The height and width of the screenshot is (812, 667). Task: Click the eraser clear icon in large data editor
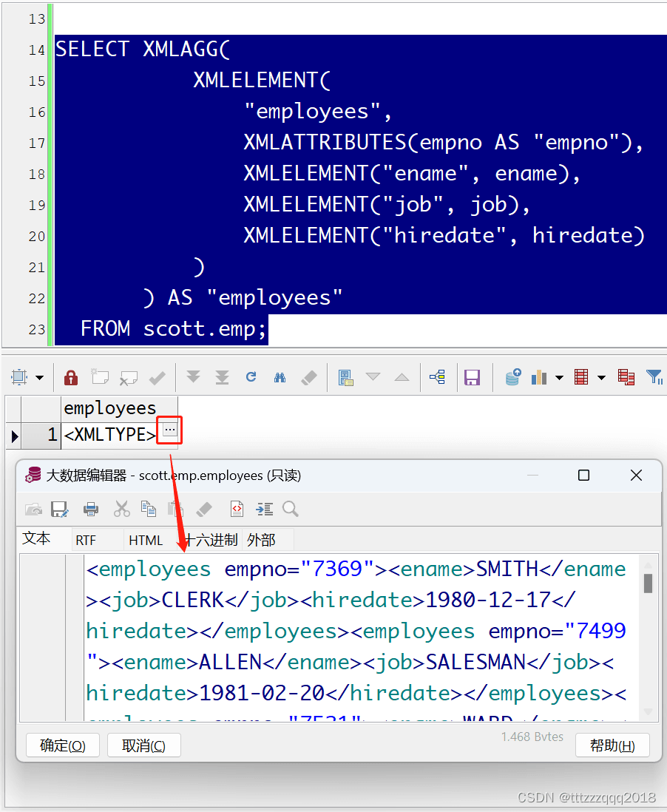pos(204,509)
